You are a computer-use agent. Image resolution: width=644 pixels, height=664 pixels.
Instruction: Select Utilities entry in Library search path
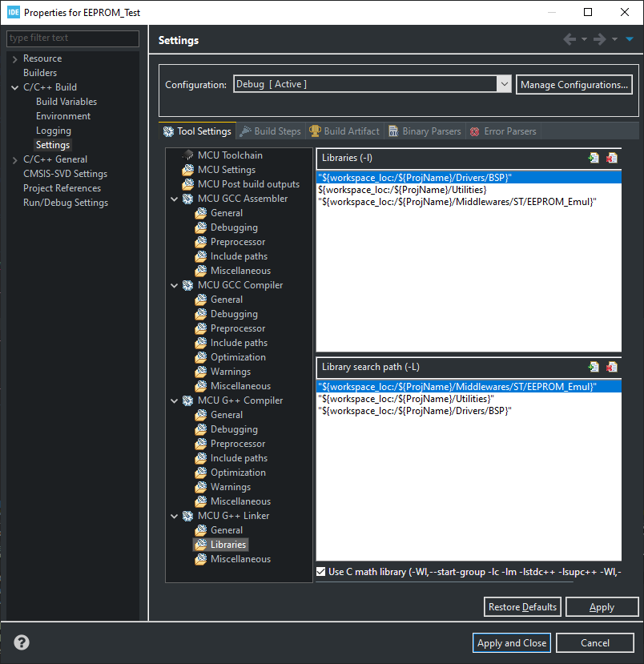pyautogui.click(x=469, y=399)
